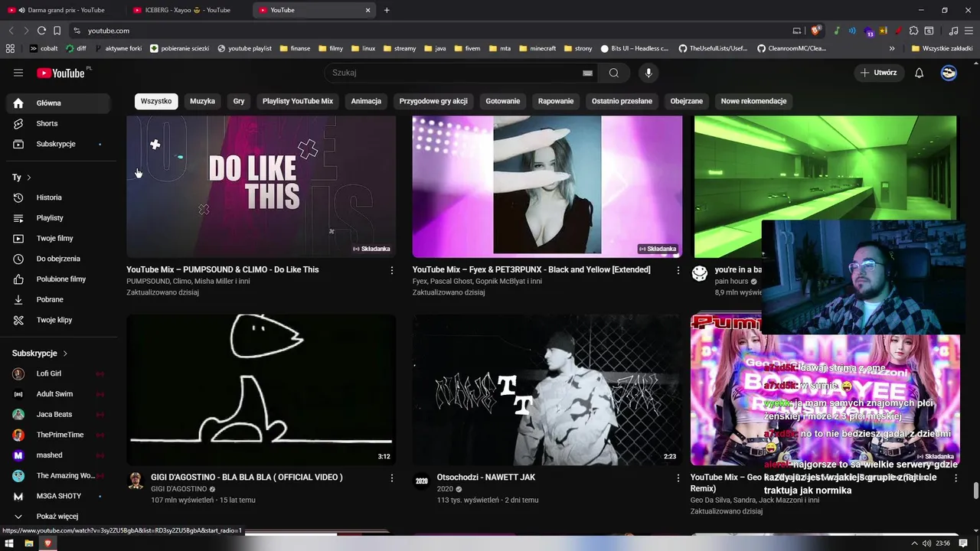Screen dimensions: 980x551
Task: Open options menu for NAWETT JAK video
Action: tap(678, 478)
